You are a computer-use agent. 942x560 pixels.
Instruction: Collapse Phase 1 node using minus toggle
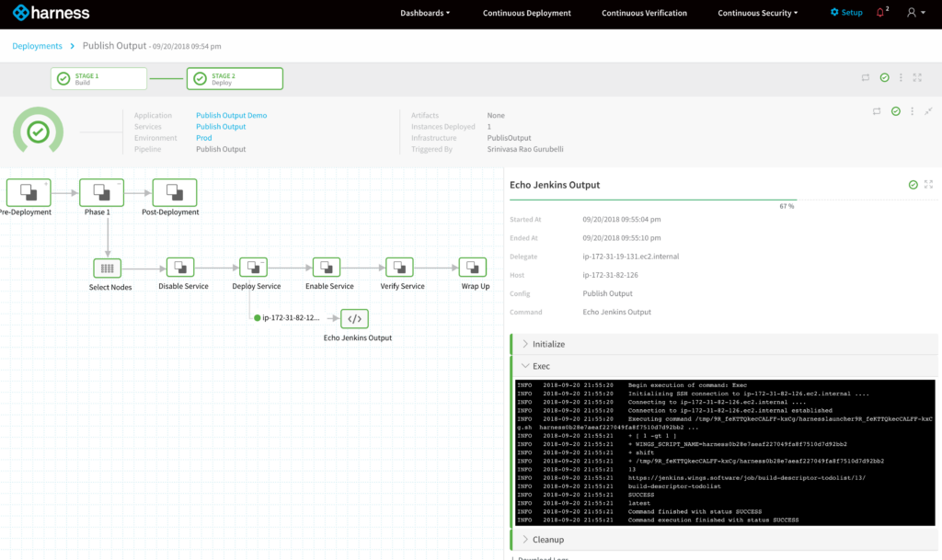point(119,184)
